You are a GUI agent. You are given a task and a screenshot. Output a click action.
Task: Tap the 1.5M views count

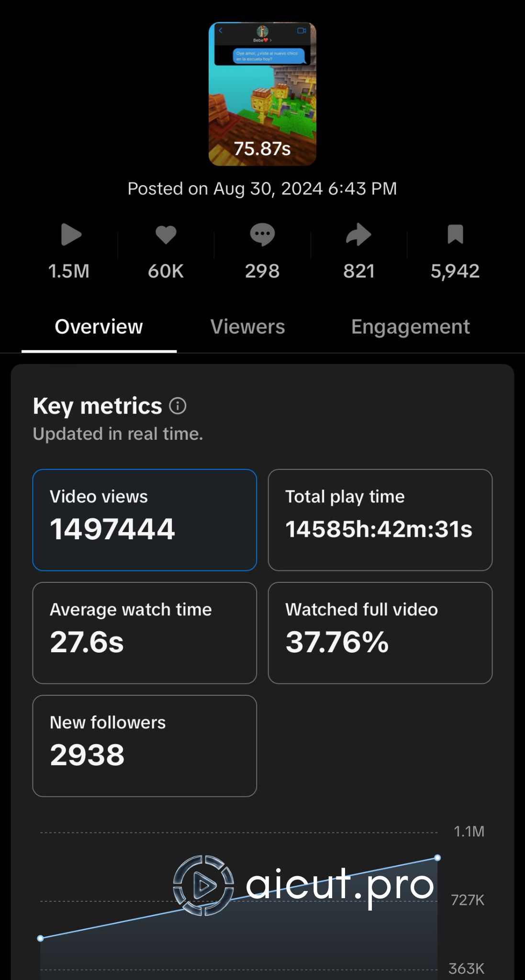69,271
